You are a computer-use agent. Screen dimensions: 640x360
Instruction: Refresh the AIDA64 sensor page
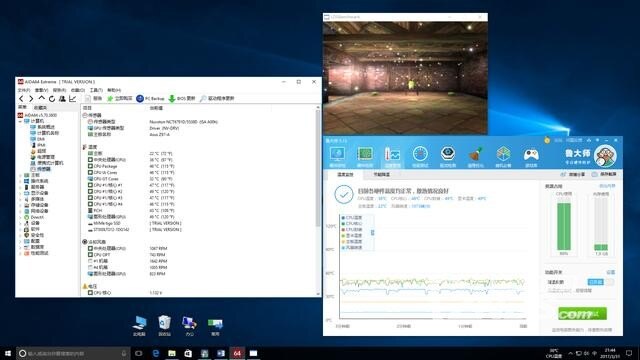pyautogui.click(x=52, y=98)
